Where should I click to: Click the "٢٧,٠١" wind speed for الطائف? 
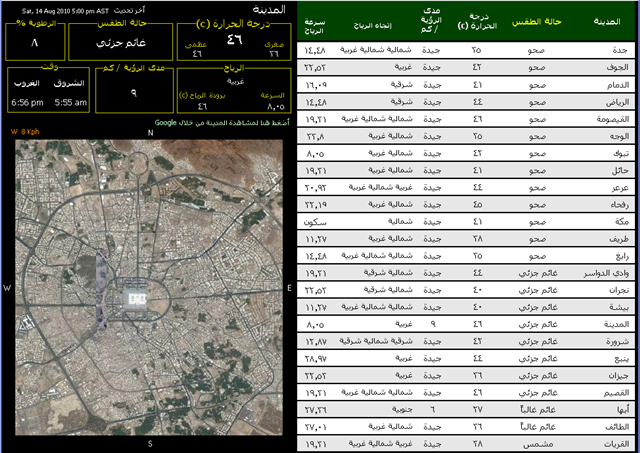pyautogui.click(x=316, y=428)
